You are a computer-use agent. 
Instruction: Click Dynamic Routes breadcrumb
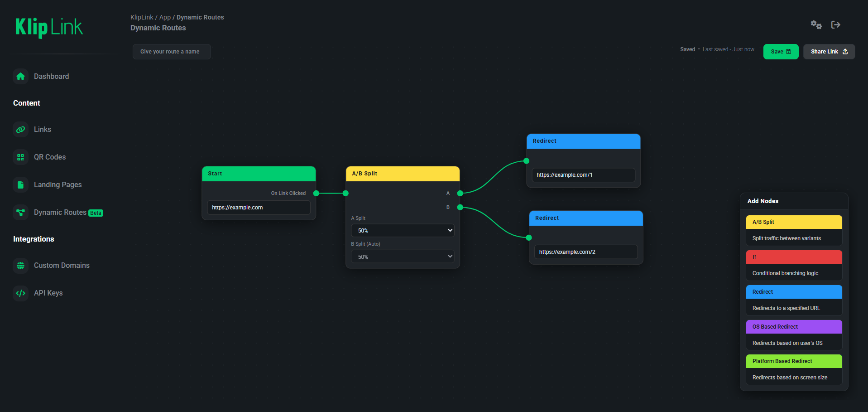coord(200,17)
